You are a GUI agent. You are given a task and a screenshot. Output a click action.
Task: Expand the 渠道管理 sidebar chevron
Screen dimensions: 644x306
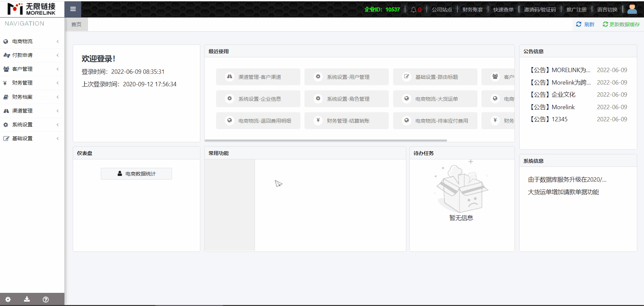(x=58, y=111)
